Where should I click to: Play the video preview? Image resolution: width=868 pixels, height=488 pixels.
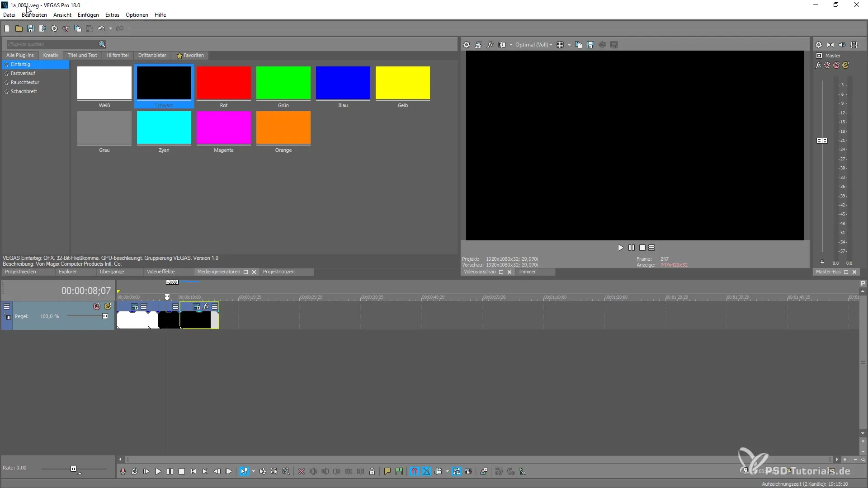pos(620,248)
